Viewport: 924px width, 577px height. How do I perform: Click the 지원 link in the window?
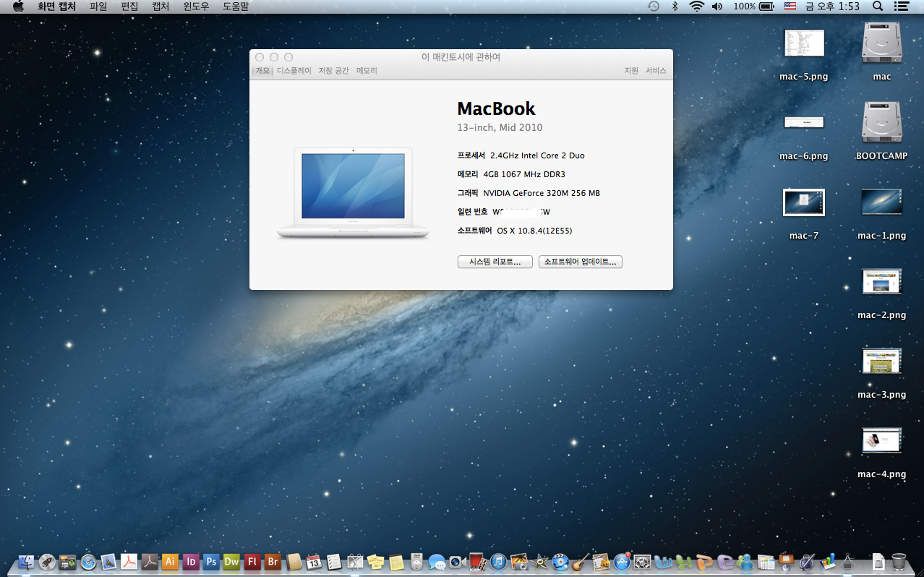[631, 71]
